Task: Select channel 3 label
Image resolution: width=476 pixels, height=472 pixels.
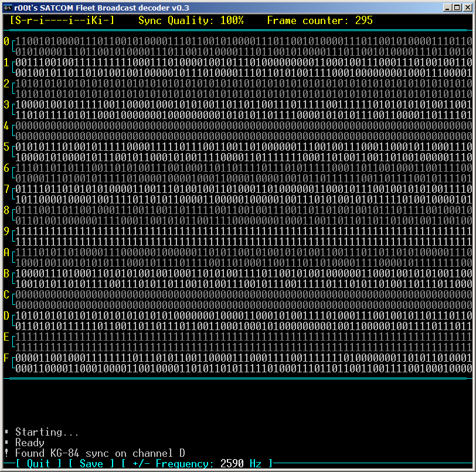Action: 6,105
